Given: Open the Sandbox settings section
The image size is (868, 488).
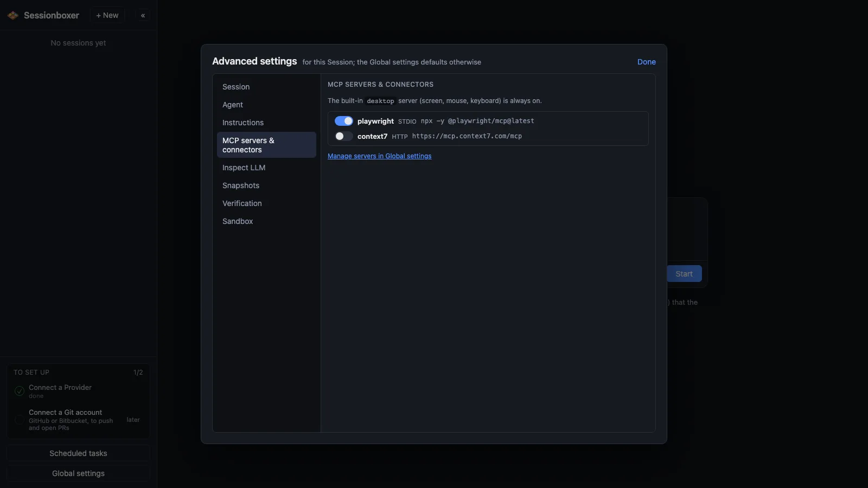Looking at the screenshot, I should tap(266, 221).
